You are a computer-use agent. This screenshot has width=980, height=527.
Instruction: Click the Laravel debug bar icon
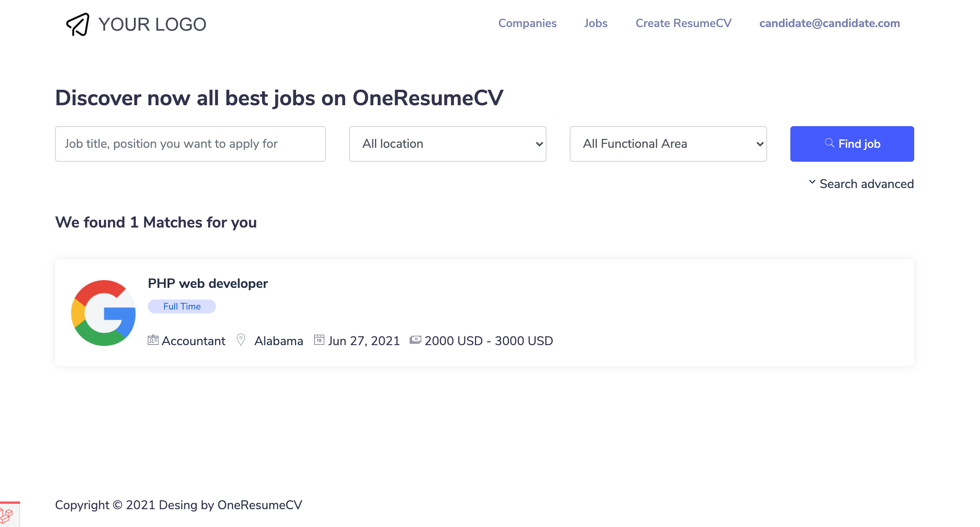(7, 516)
